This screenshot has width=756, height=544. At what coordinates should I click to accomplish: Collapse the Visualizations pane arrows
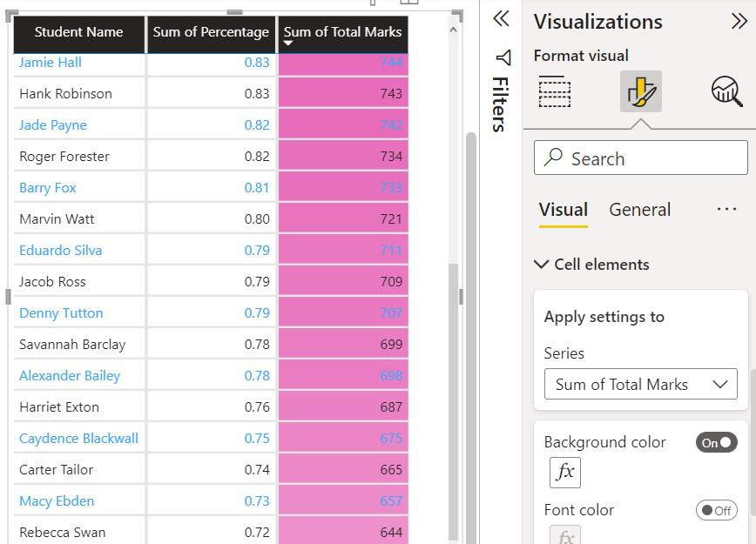[x=739, y=22]
